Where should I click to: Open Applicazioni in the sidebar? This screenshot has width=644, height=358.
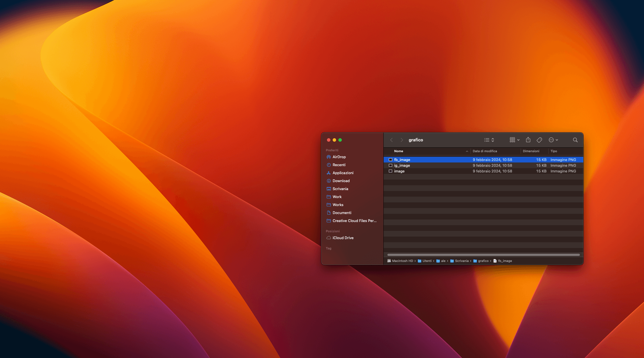[x=343, y=173]
